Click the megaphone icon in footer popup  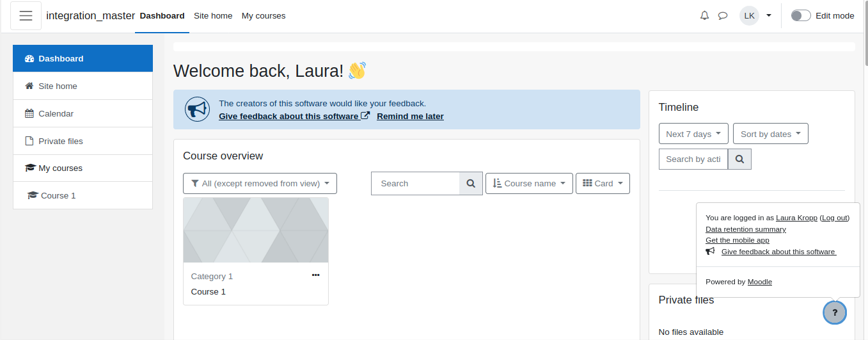click(x=710, y=252)
